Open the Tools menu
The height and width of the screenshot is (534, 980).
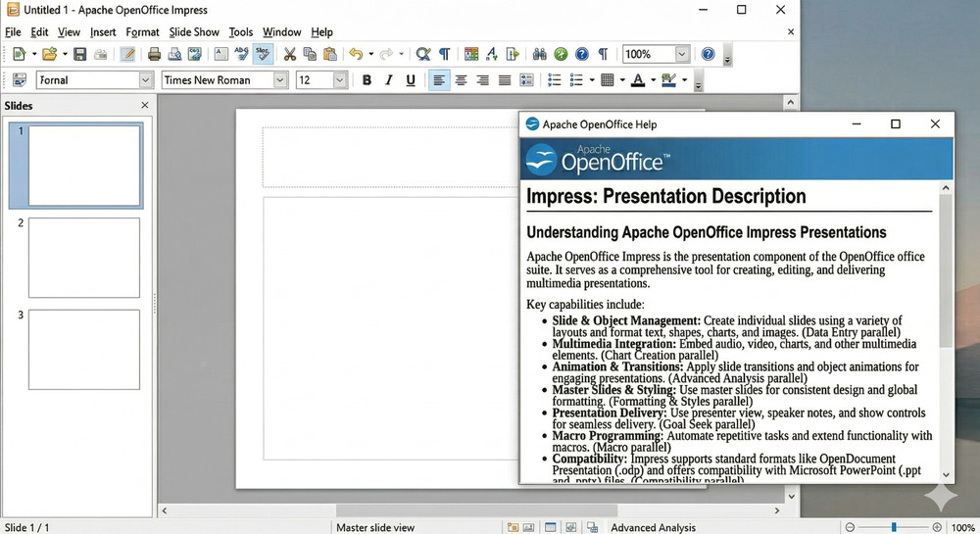[x=241, y=32]
